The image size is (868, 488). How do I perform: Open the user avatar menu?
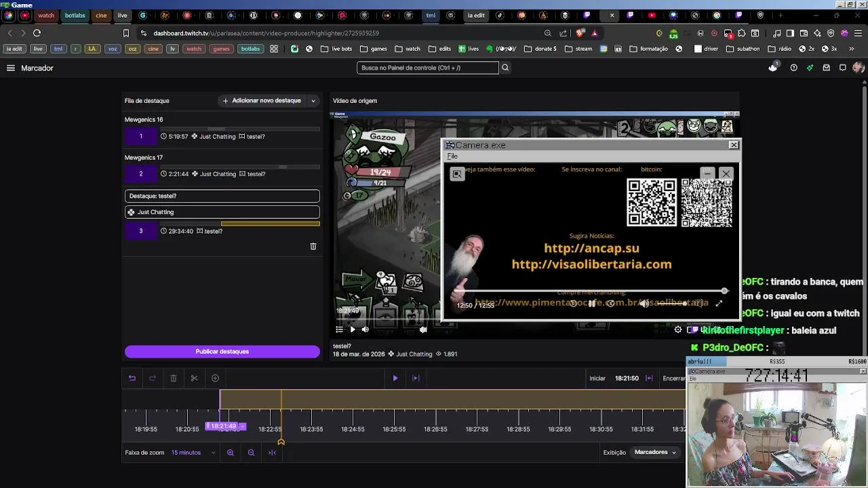[x=859, y=68]
